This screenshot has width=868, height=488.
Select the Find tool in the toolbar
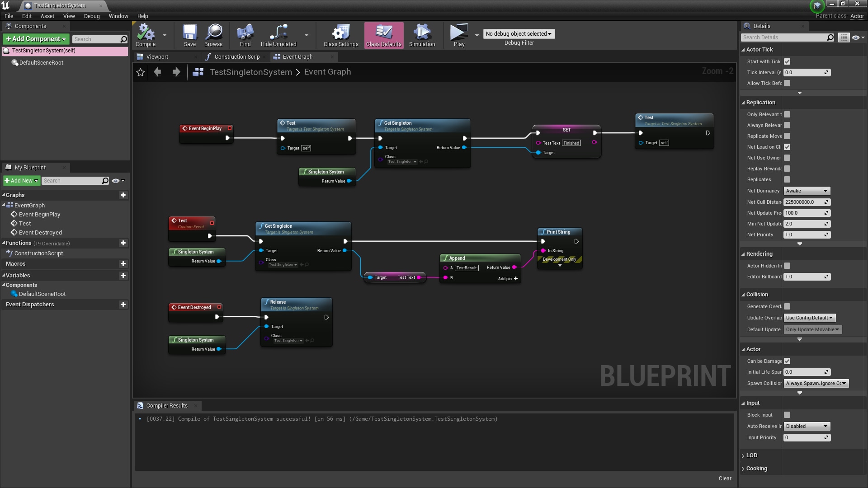(x=245, y=35)
